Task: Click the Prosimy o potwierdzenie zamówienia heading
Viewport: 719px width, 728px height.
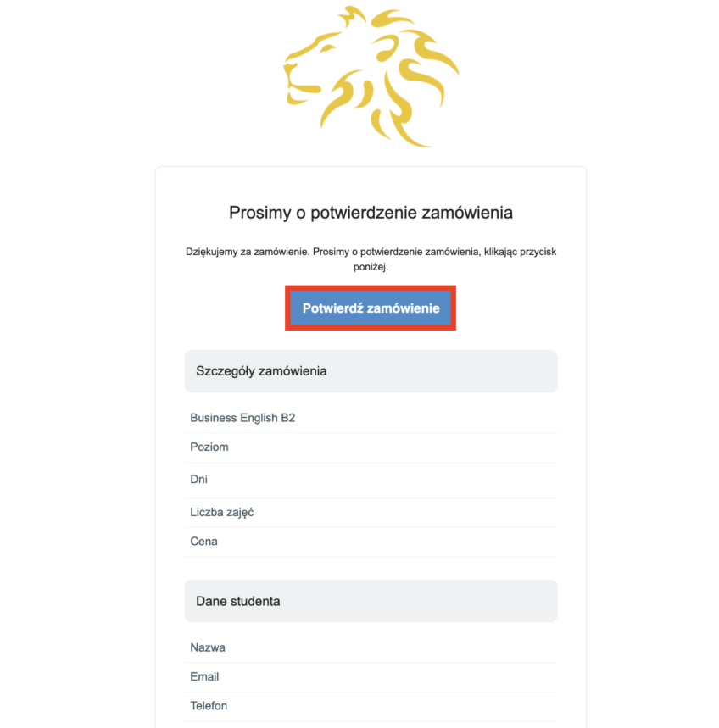Action: [371, 212]
